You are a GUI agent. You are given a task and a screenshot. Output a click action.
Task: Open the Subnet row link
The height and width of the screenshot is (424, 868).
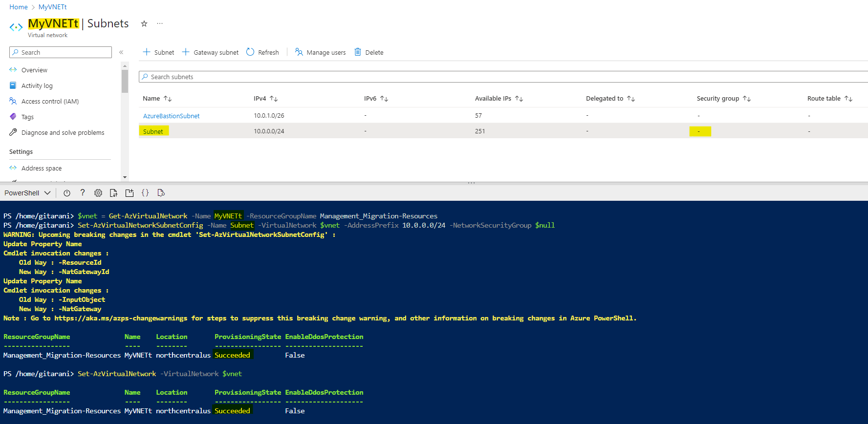point(153,131)
